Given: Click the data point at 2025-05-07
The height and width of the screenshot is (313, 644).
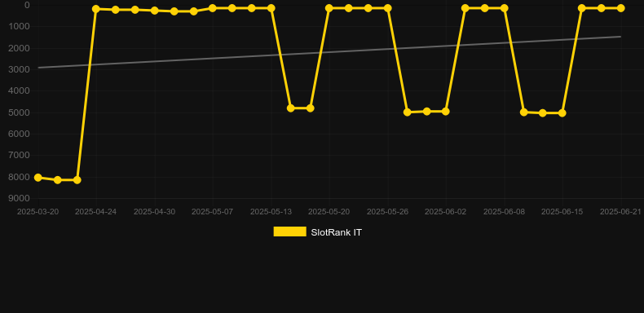Looking at the screenshot, I should [212, 8].
